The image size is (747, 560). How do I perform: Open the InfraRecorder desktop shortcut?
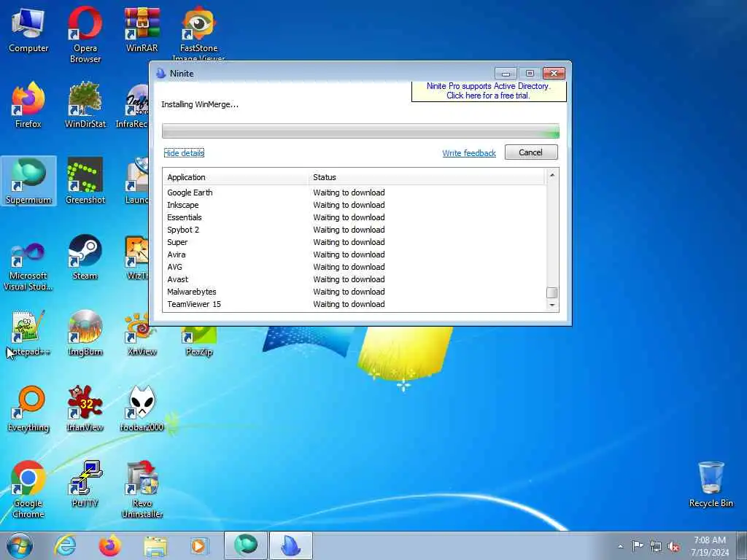[134, 105]
